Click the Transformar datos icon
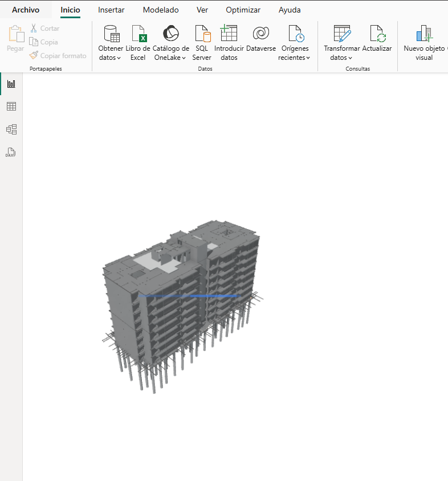Image resolution: width=448 pixels, height=481 pixels. [x=342, y=34]
